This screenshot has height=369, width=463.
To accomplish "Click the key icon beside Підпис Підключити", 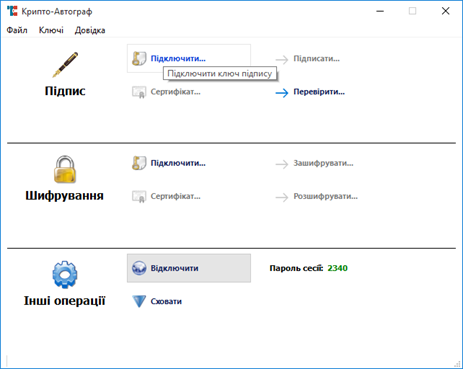I will coord(139,59).
